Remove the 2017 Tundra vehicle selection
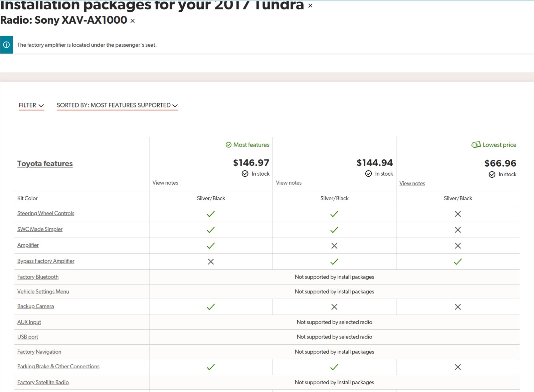Image resolution: width=534 pixels, height=392 pixels. coord(310,6)
